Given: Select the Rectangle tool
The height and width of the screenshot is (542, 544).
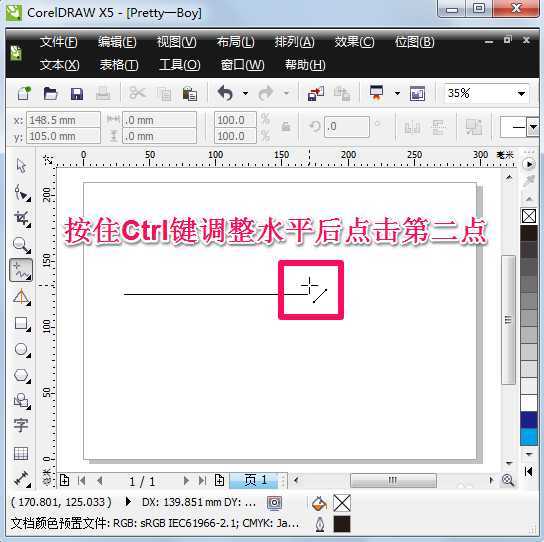Looking at the screenshot, I should (x=22, y=323).
